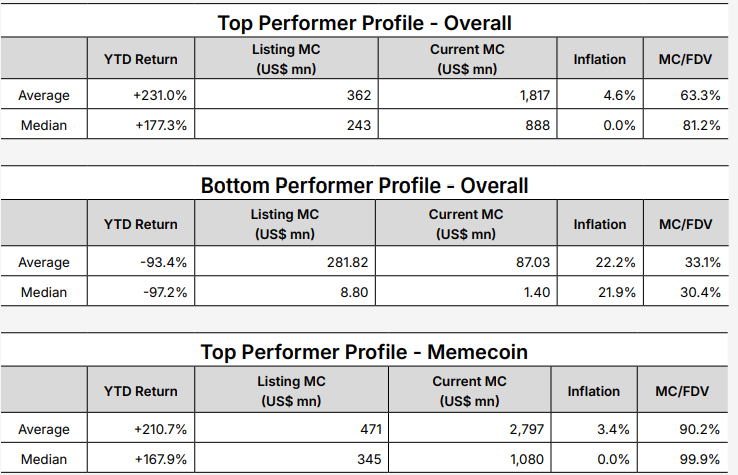Select the +177.3% median YTD return cell
The width and height of the screenshot is (738, 475).
pyautogui.click(x=160, y=125)
